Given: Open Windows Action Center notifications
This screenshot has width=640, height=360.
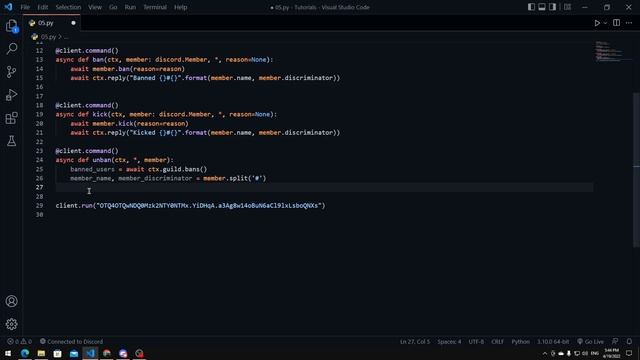Looking at the screenshot, I should click(629, 353).
